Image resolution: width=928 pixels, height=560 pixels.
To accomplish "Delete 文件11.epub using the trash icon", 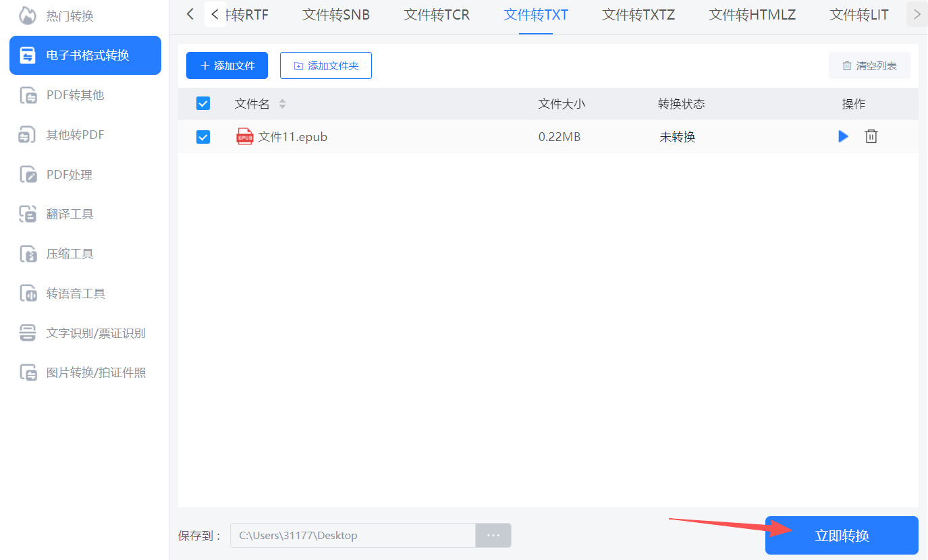I will [x=871, y=136].
